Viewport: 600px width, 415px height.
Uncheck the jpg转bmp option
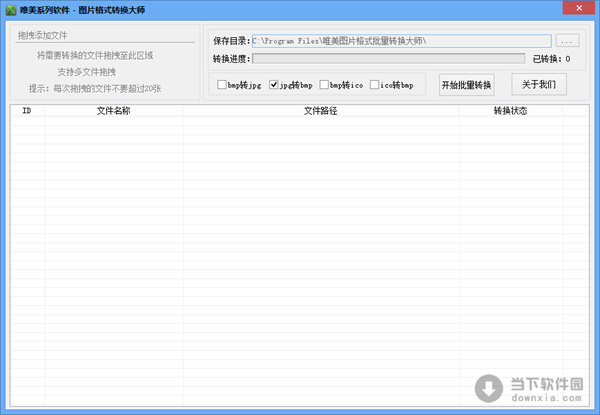[x=274, y=85]
